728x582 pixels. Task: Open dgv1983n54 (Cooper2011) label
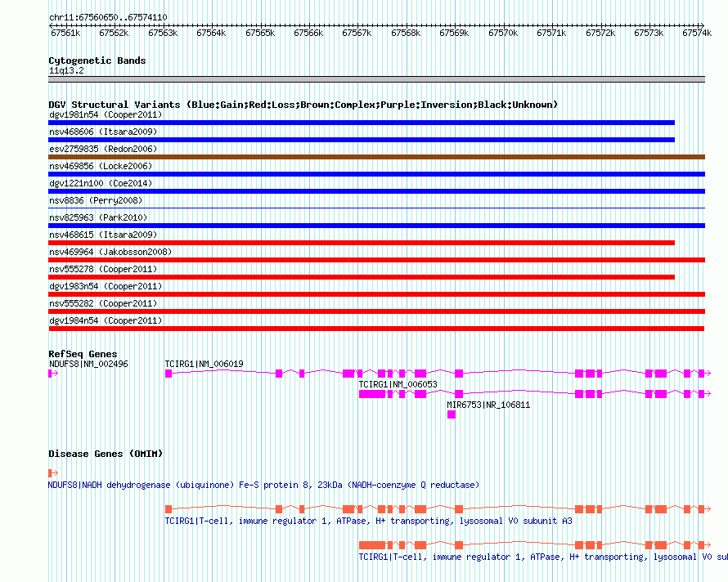tap(106, 286)
